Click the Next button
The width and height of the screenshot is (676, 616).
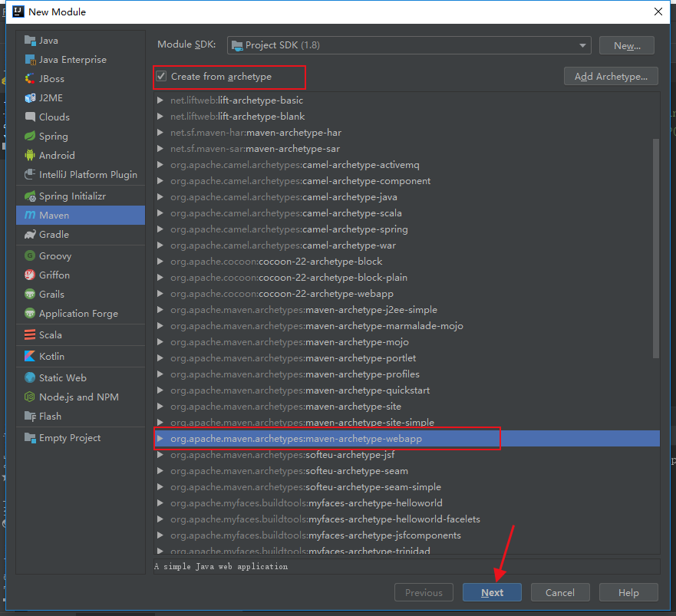point(492,592)
